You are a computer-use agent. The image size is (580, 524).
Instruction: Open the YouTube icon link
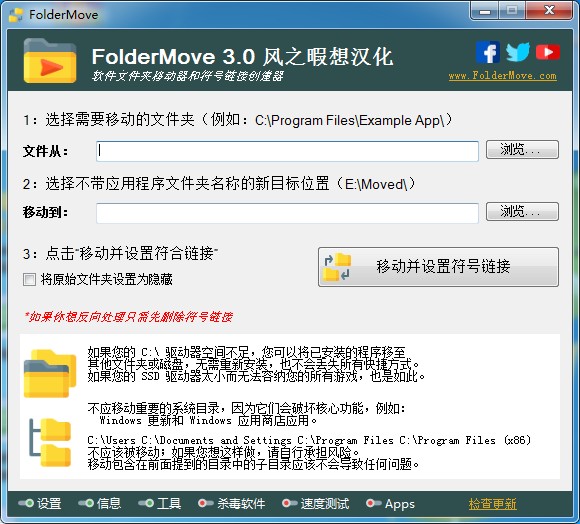pyautogui.click(x=548, y=52)
